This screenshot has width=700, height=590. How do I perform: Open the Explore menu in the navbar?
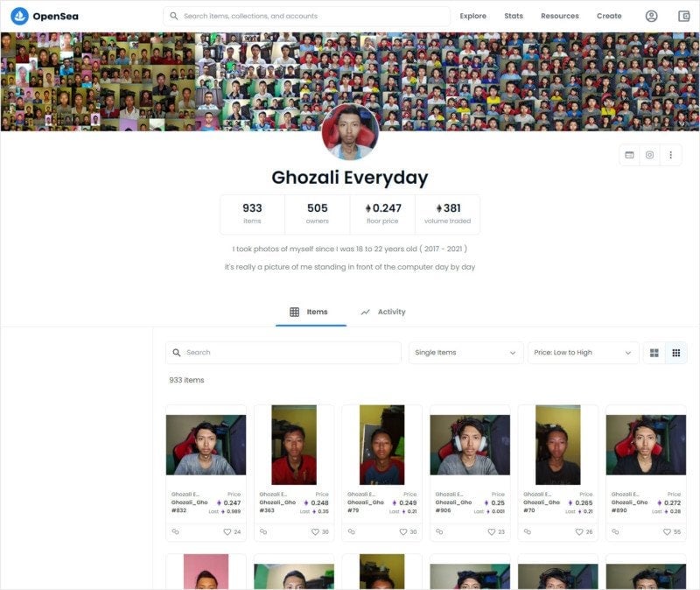pos(472,16)
